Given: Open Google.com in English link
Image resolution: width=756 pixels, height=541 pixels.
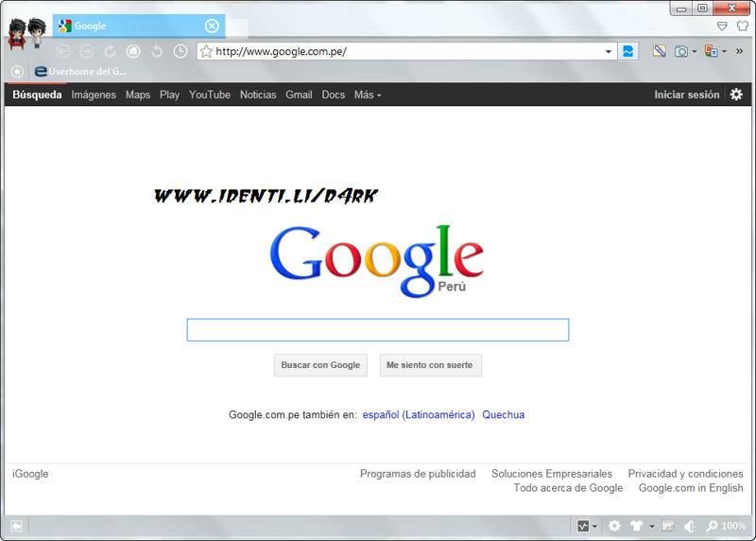Looking at the screenshot, I should tap(691, 488).
